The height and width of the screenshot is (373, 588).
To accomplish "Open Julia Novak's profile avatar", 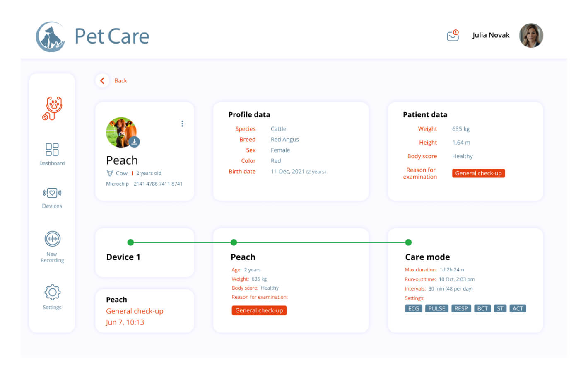I will click(531, 36).
